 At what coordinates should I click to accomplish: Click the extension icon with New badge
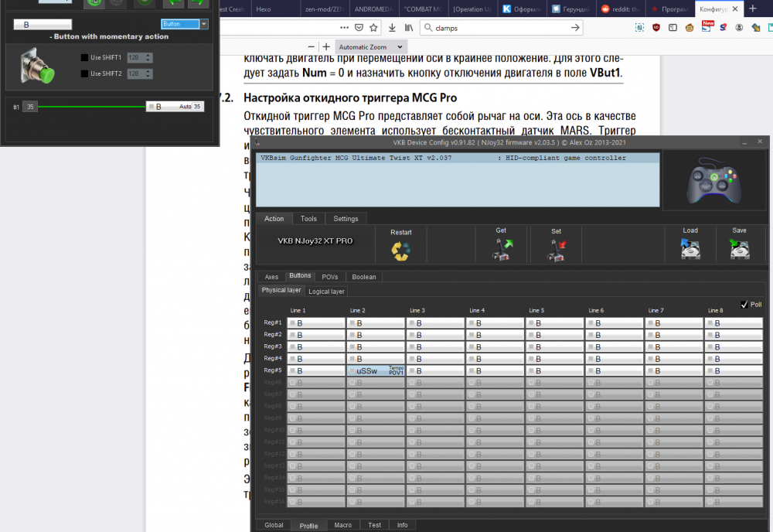(707, 26)
